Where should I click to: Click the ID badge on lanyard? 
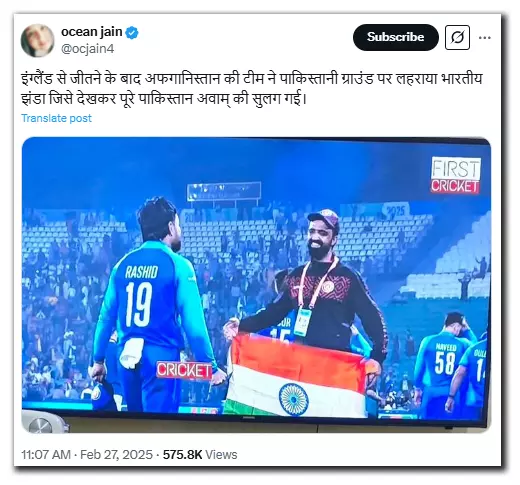(x=302, y=322)
